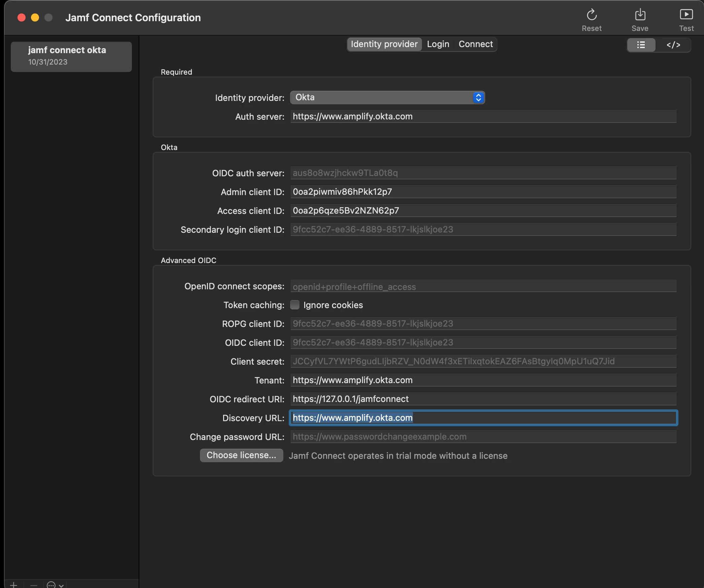704x588 pixels.
Task: Add a new configuration with plus icon
Action: coord(14,585)
